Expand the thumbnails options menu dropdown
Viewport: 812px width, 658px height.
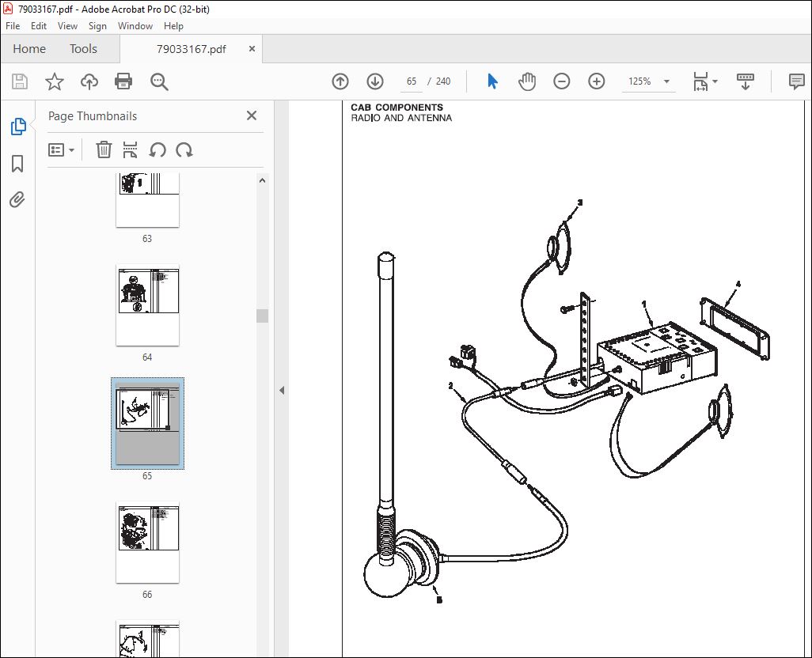tap(61, 150)
